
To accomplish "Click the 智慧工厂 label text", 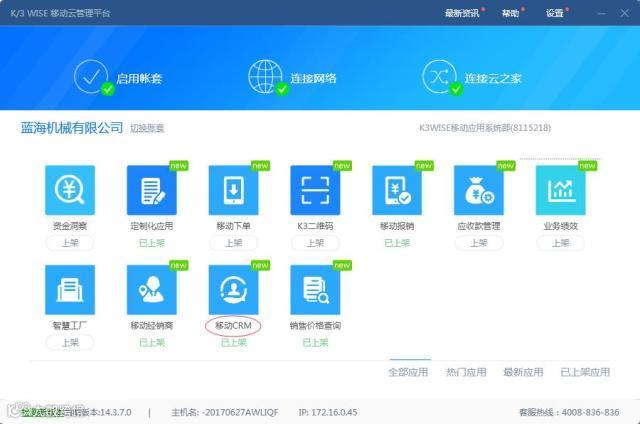I will (x=70, y=326).
